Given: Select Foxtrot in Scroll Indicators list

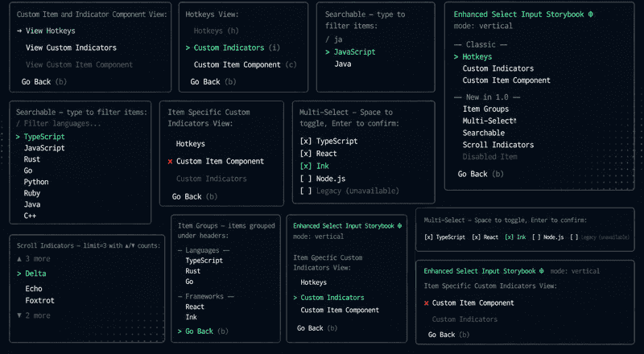Looking at the screenshot, I should 39,301.
